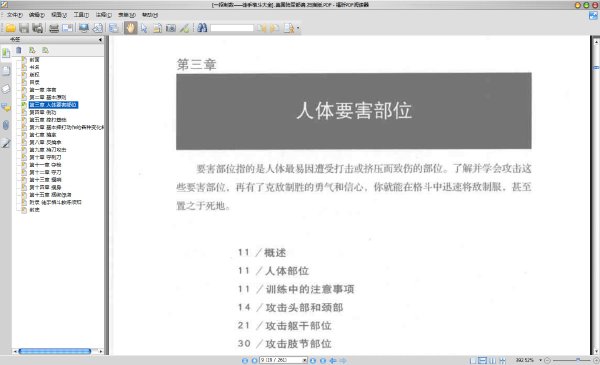Viewport: 600px width, 365px height.
Task: Switch to facing pages layout
Action: [492, 360]
